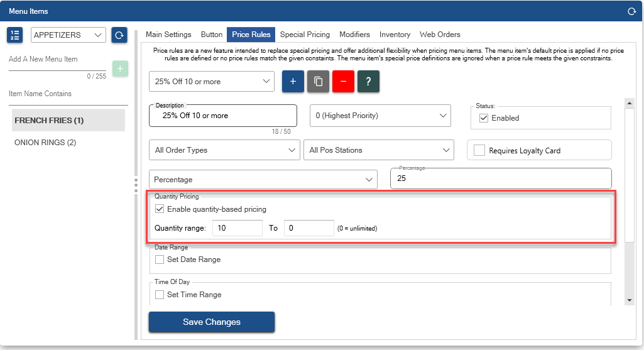This screenshot has width=644, height=350.
Task: Click the refresh icon in title bar
Action: [x=631, y=11]
